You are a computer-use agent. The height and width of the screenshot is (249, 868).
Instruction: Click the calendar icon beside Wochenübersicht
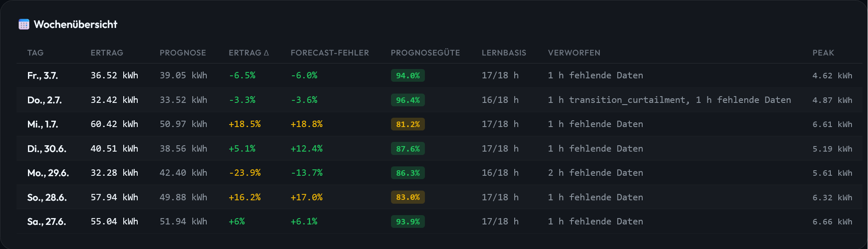24,25
